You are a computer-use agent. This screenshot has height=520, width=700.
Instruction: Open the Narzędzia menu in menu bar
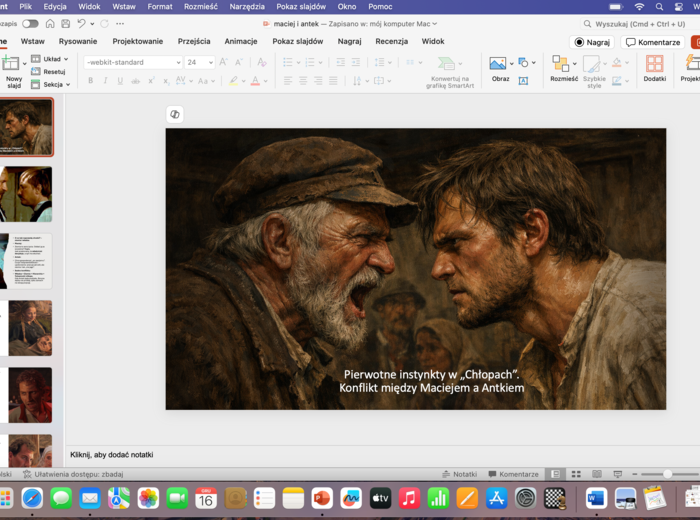(247, 6)
